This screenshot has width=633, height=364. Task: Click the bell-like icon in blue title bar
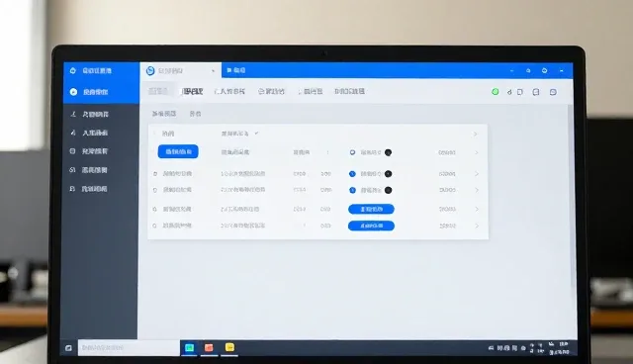(x=528, y=70)
